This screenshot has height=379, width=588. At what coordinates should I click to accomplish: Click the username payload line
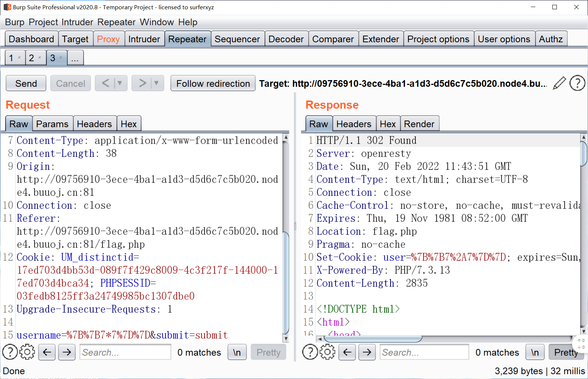[x=122, y=335]
